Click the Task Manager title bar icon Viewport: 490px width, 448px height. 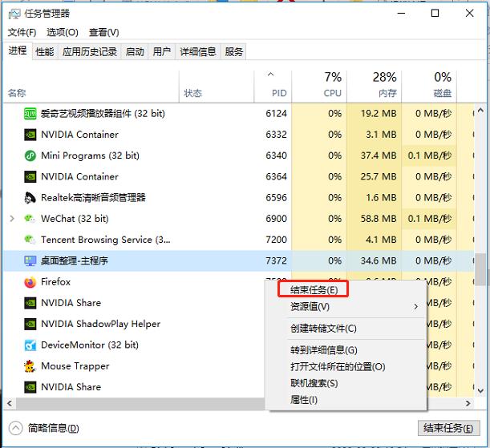(x=14, y=14)
